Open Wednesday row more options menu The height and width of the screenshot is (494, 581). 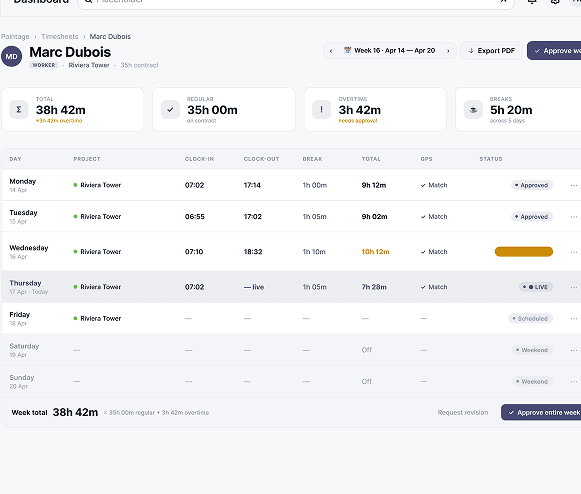tap(574, 252)
